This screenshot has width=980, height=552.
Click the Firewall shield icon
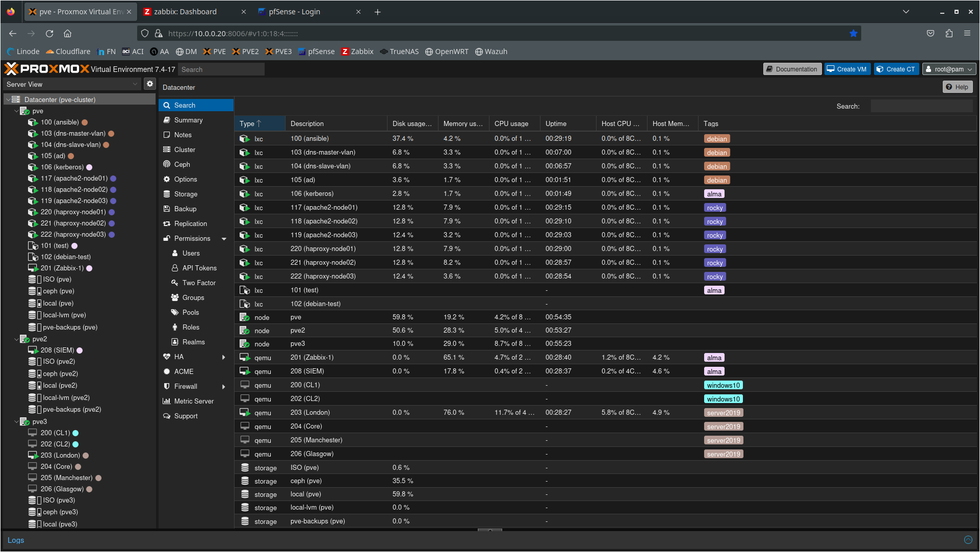pos(167,386)
